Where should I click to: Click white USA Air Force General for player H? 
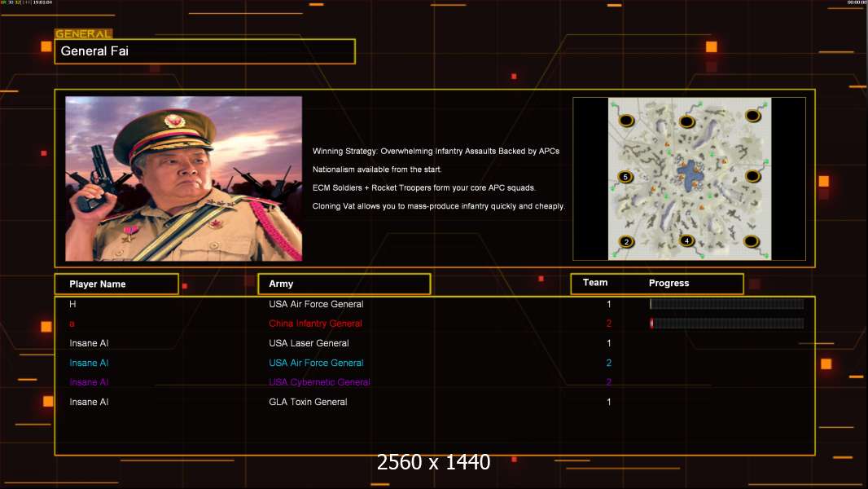[316, 304]
